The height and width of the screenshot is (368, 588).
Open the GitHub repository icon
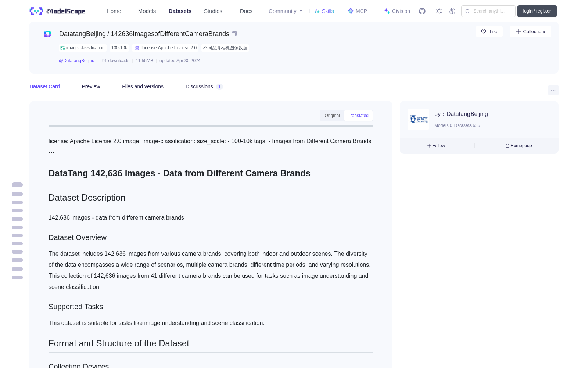(x=422, y=11)
